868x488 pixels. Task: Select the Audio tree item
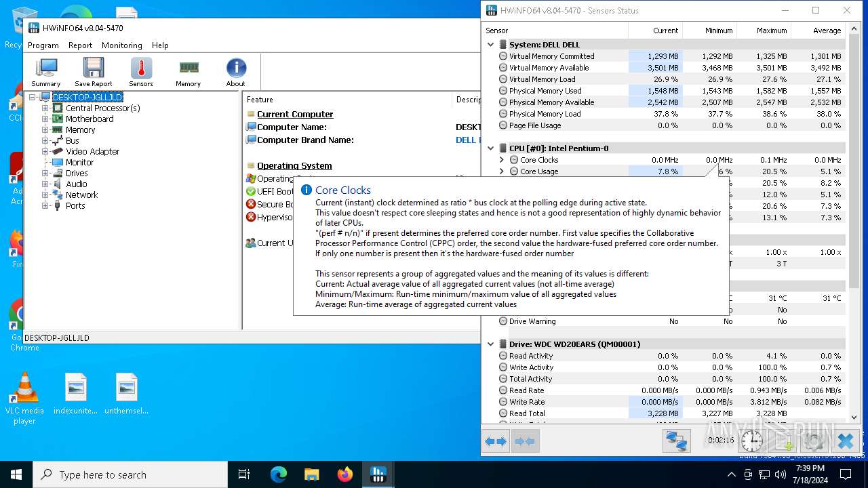(x=77, y=184)
